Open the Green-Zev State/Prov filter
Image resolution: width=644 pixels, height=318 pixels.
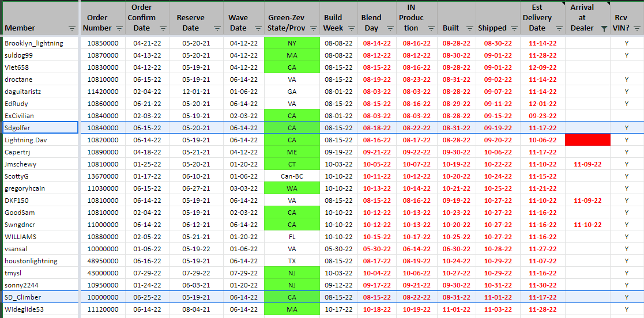tap(313, 28)
